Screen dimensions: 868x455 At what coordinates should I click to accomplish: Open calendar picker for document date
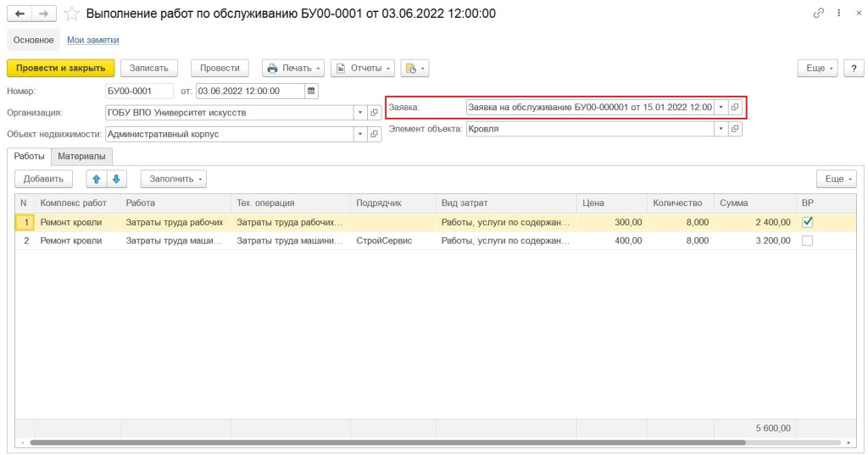coord(311,91)
